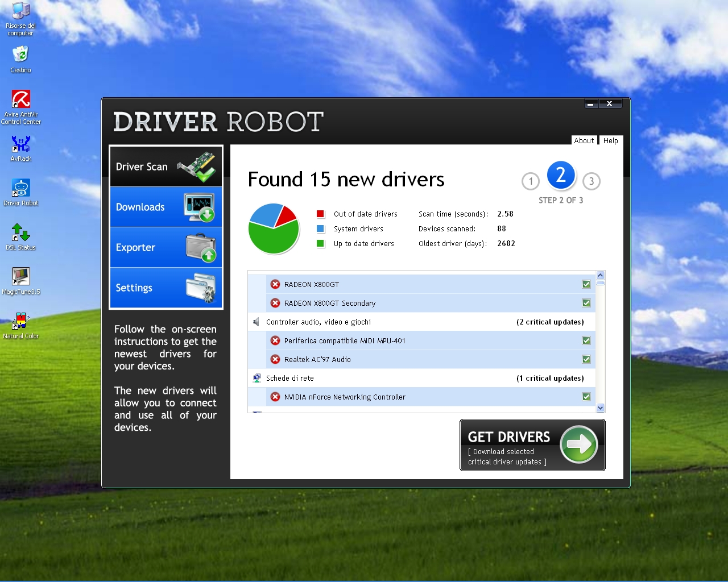Screen dimensions: 728x582
Task: Click the green arrow on GET DRIVERS
Action: 578,444
